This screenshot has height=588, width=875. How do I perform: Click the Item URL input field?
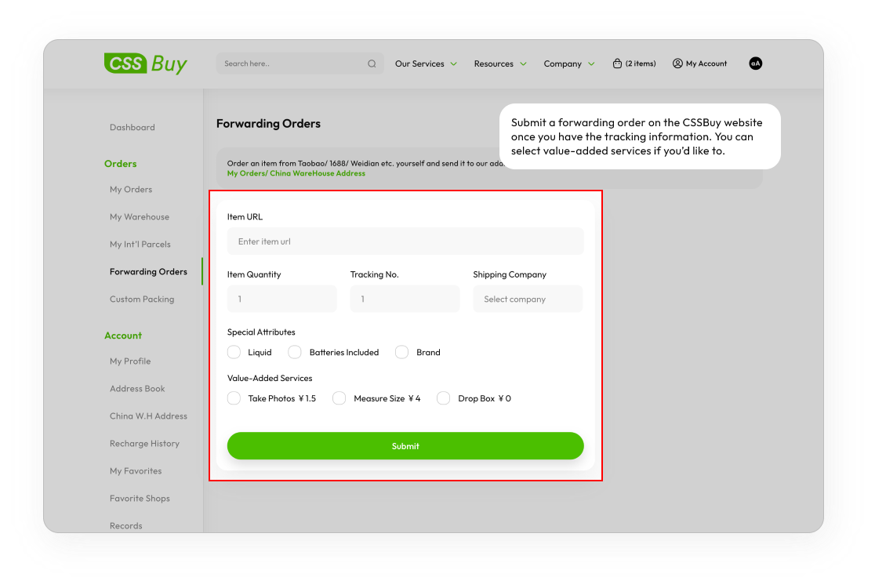tap(405, 241)
